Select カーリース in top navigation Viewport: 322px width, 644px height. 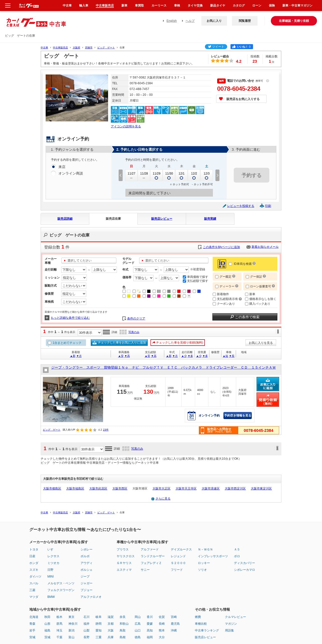[159, 6]
